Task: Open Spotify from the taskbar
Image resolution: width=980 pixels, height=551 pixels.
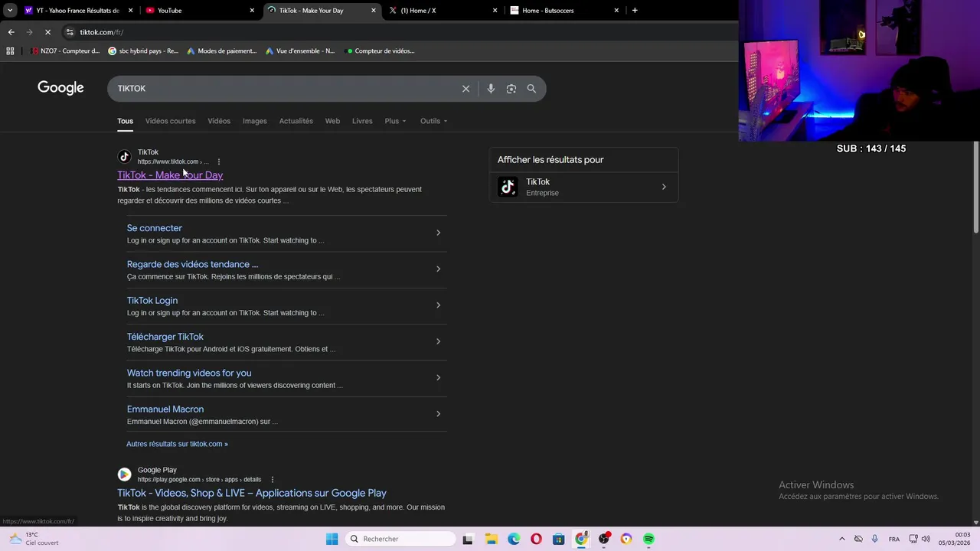Action: coord(649,539)
